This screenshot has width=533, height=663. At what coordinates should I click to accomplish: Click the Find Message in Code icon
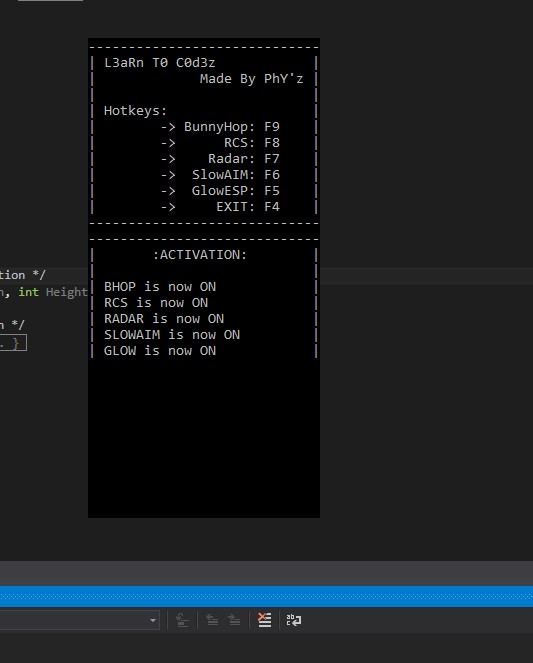pyautogui.click(x=182, y=620)
